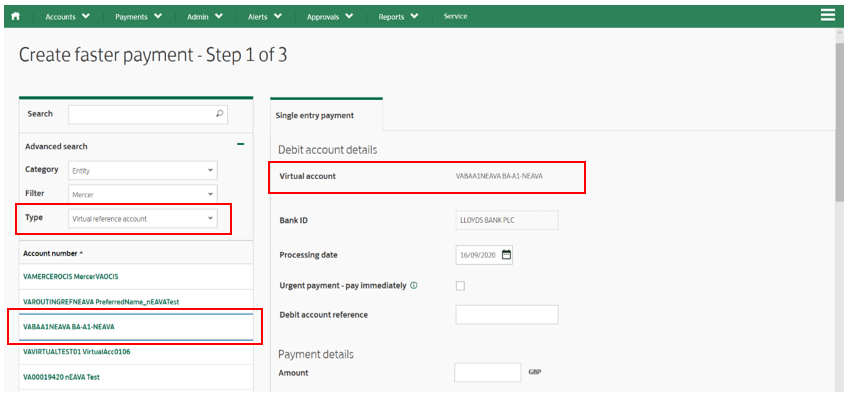Image resolution: width=848 pixels, height=394 pixels.
Task: Collapse the Advanced search section
Action: pos(241,144)
